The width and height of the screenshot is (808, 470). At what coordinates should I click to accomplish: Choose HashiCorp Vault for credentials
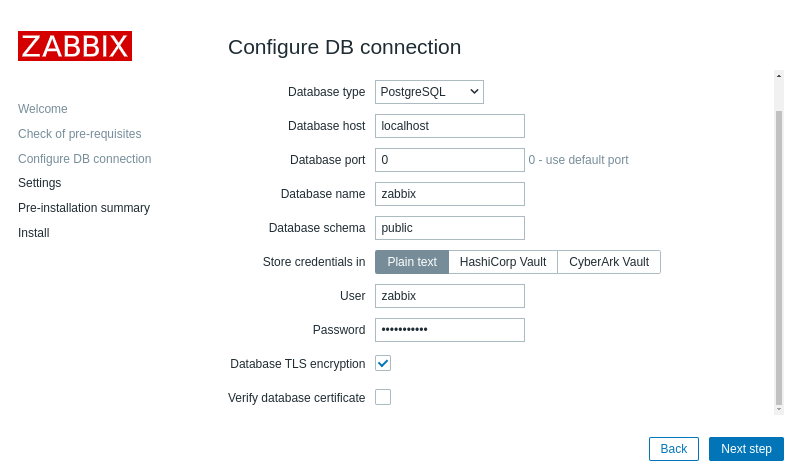[503, 262]
